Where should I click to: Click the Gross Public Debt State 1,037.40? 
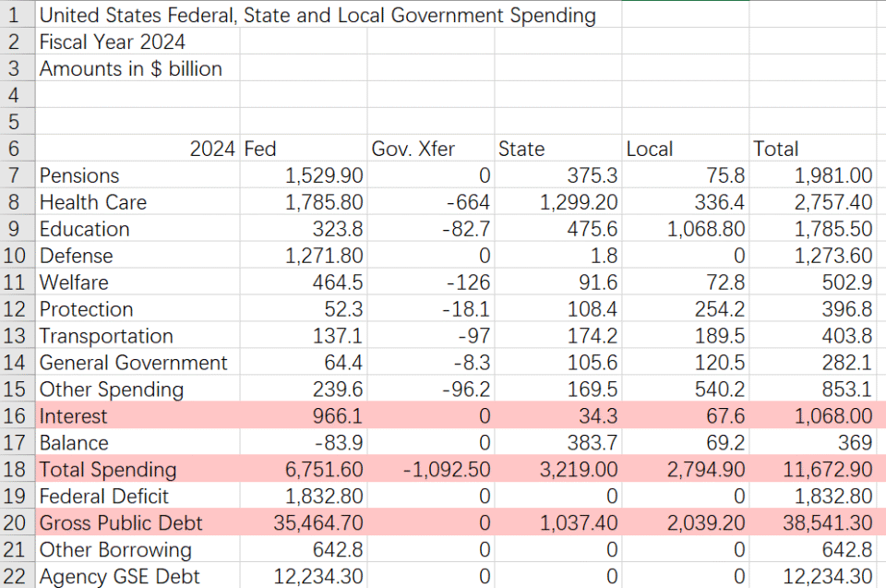coord(558,522)
